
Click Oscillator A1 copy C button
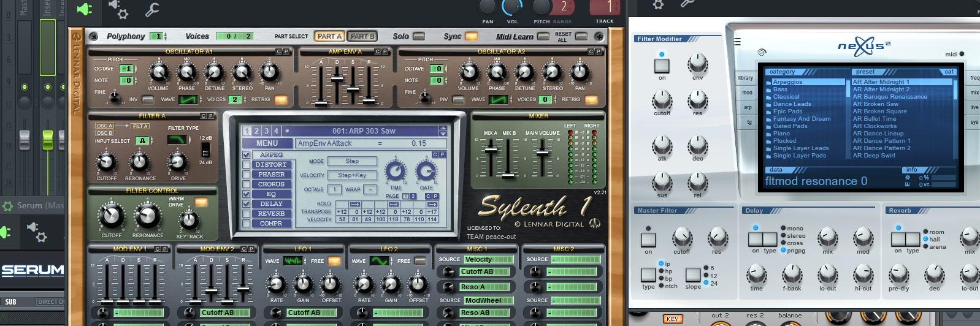(x=279, y=52)
